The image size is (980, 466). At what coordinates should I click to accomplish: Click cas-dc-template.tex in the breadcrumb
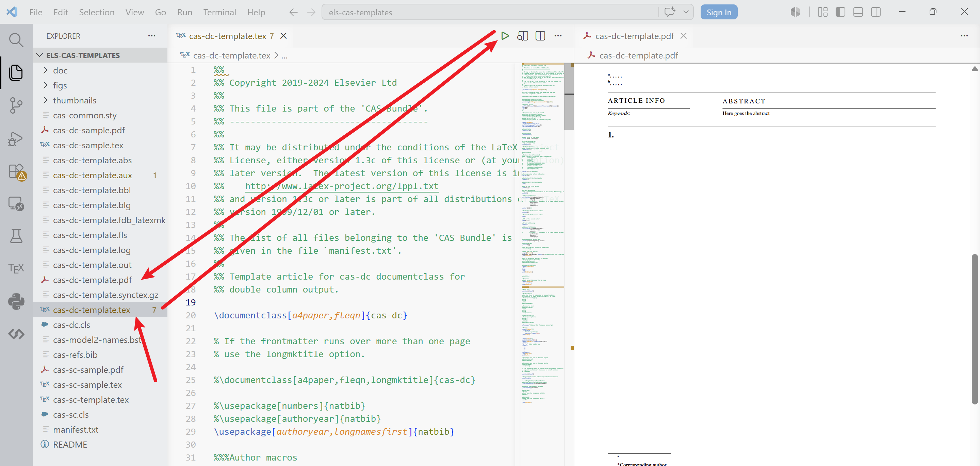point(231,55)
